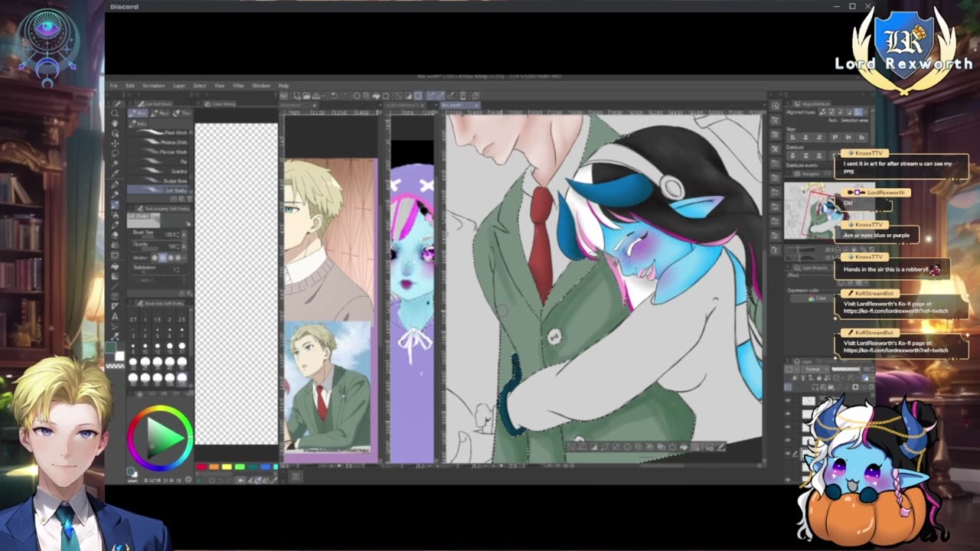Select the Lasso selection tool
The width and height of the screenshot is (980, 551).
115,153
